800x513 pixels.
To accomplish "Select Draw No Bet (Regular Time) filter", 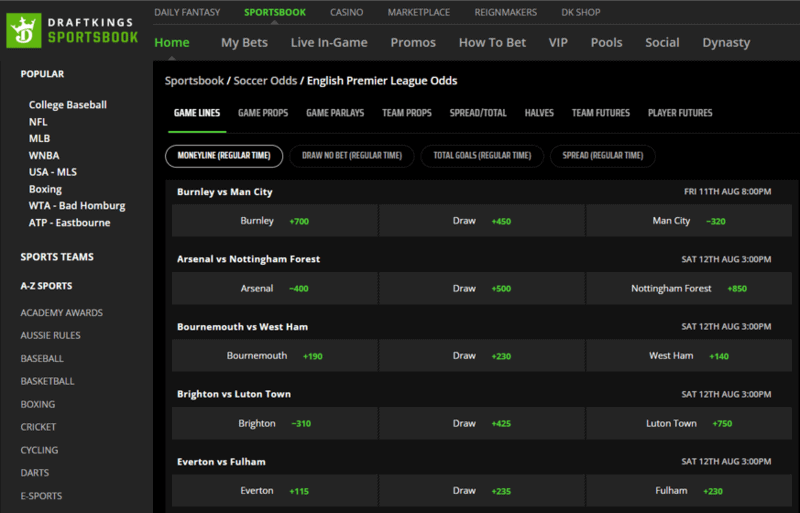I will 352,156.
